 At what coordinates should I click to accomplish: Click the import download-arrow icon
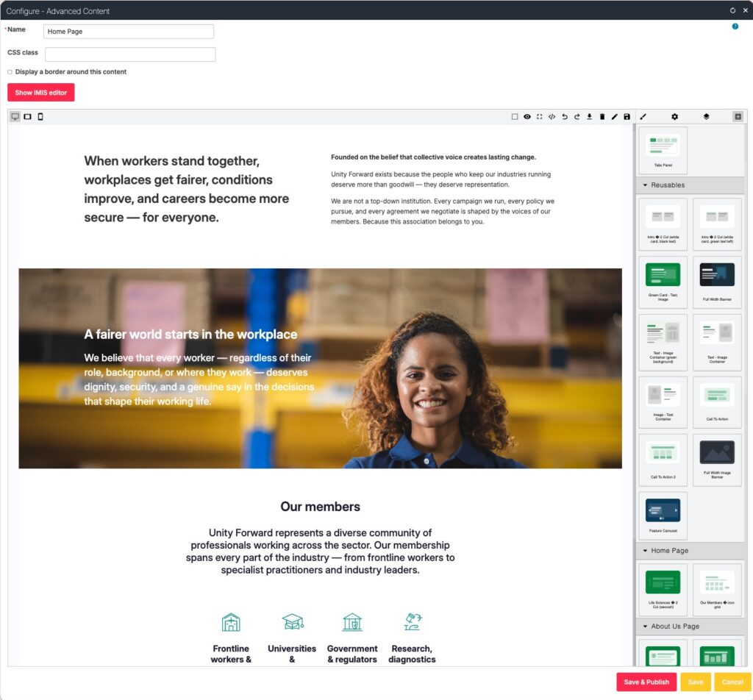(x=589, y=117)
